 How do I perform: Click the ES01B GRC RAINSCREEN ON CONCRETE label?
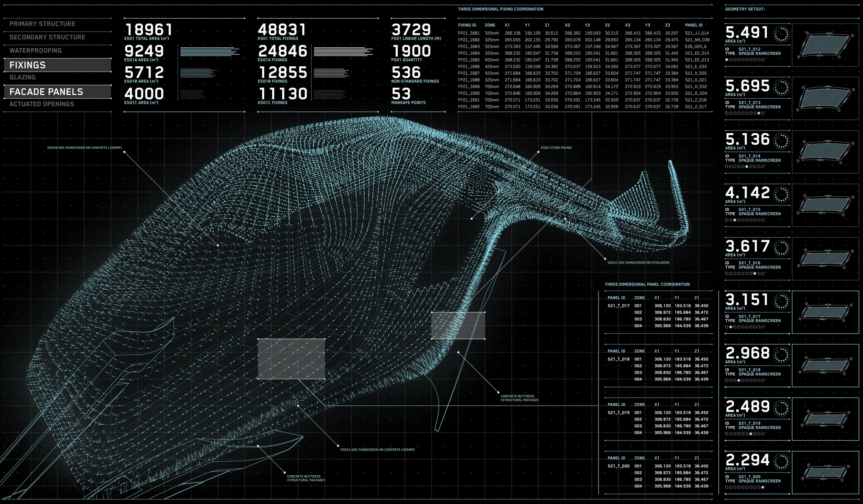point(85,148)
